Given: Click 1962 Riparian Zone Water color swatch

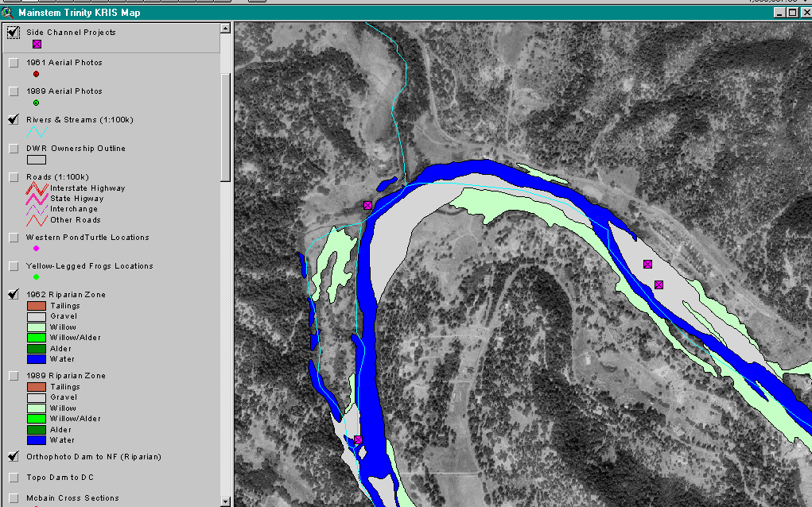Looking at the screenshot, I should coord(37,359).
